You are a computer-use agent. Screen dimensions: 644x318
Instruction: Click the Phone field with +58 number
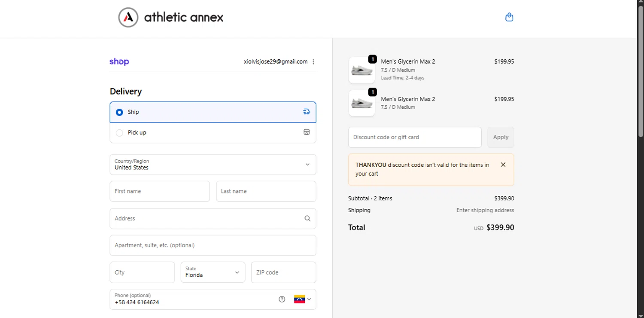[x=213, y=299]
